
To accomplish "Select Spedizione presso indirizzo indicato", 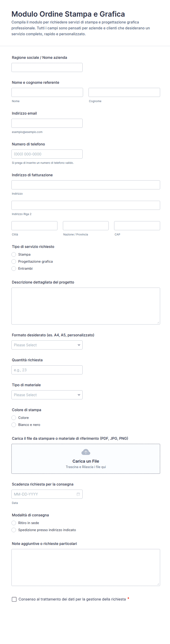I will pos(14,530).
